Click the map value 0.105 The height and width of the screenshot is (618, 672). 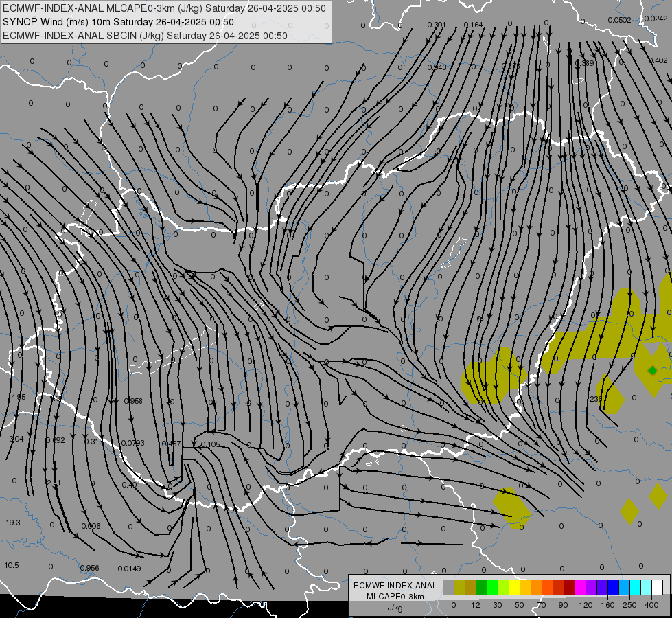211,444
